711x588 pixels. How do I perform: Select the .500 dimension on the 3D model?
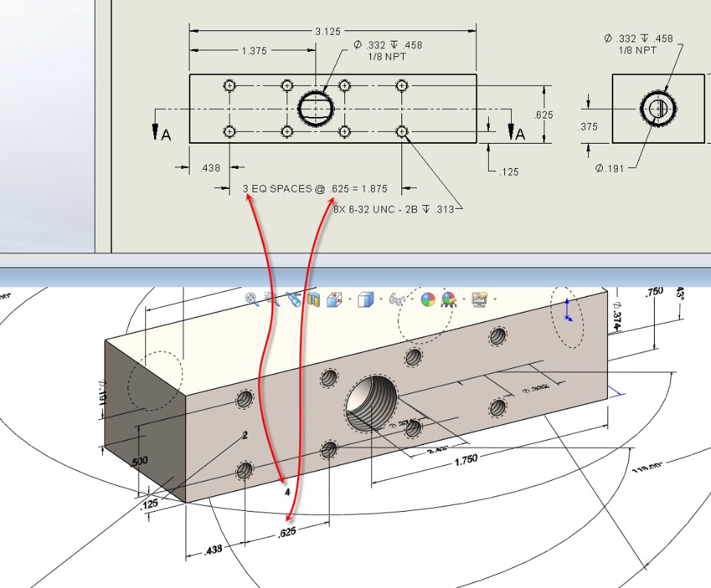pyautogui.click(x=138, y=461)
